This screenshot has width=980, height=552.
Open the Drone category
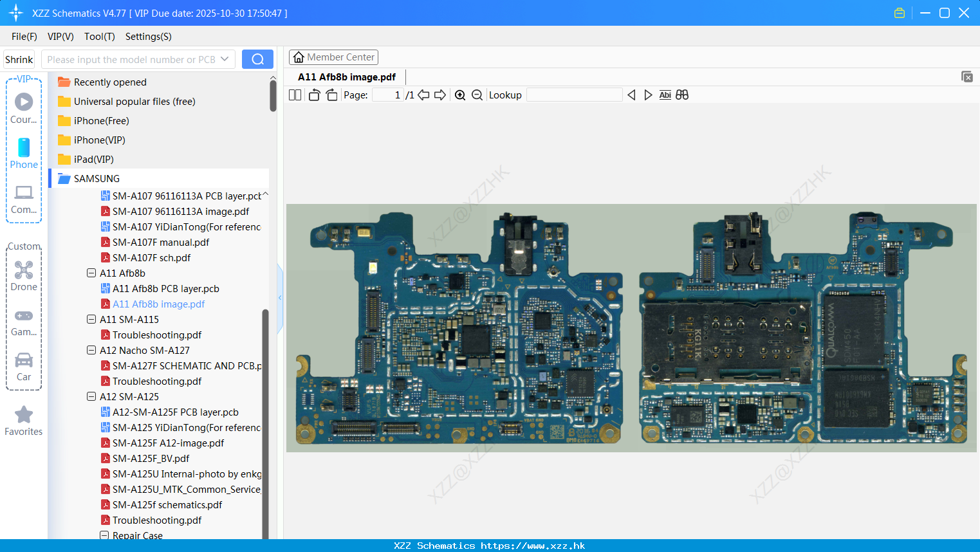point(24,276)
